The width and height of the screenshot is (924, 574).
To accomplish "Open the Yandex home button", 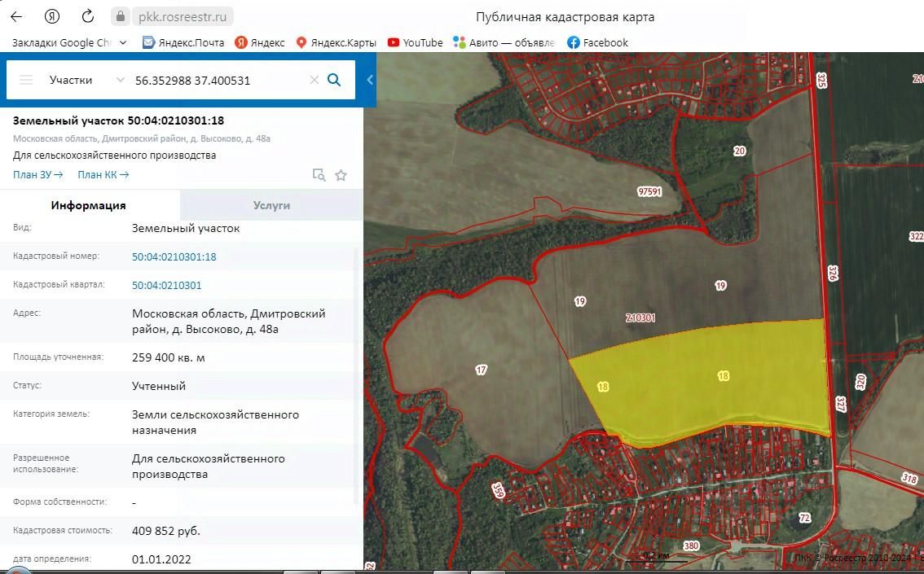I will click(52, 16).
